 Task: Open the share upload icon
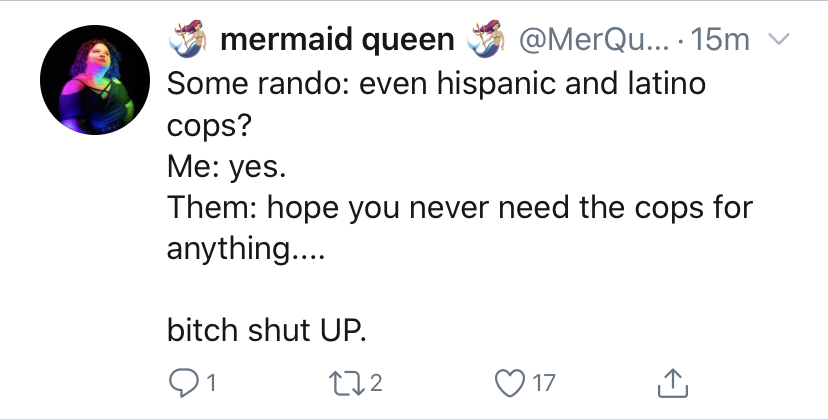point(673,383)
